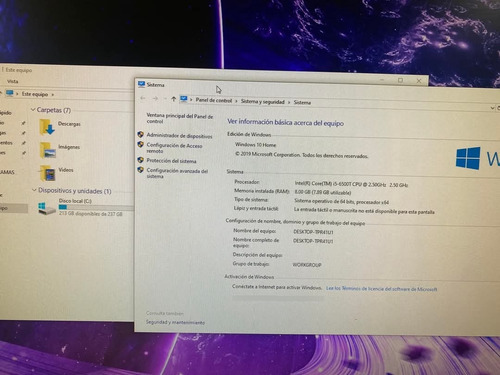Select WORKGROUP value text
The width and height of the screenshot is (500, 375).
click(x=307, y=265)
